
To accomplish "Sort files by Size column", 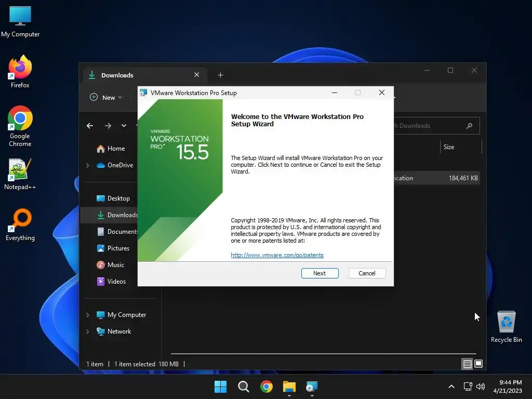I will tap(461, 147).
